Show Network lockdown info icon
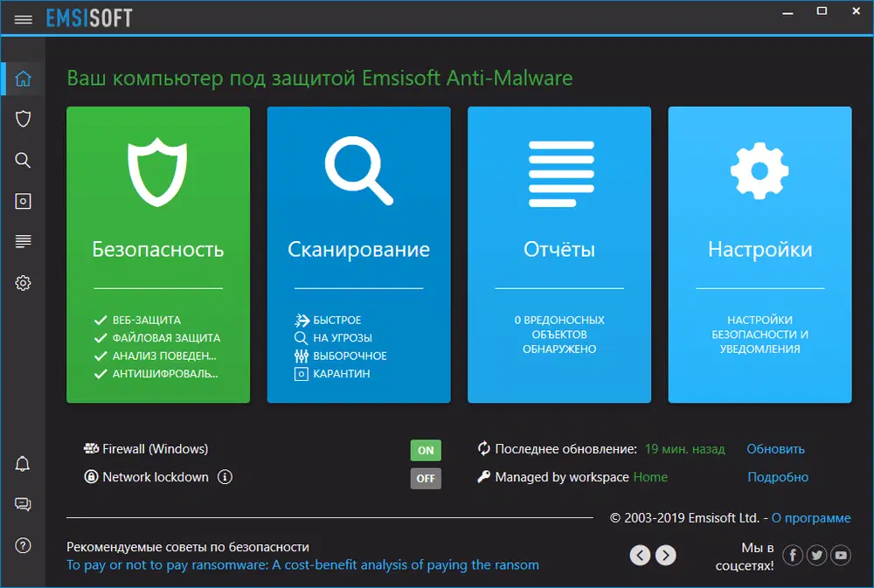Screen dimensions: 874x588 tap(225, 477)
